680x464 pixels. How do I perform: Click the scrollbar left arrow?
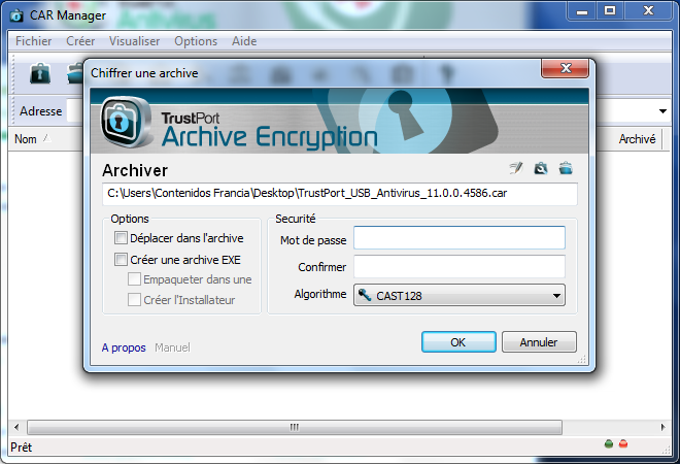16,427
